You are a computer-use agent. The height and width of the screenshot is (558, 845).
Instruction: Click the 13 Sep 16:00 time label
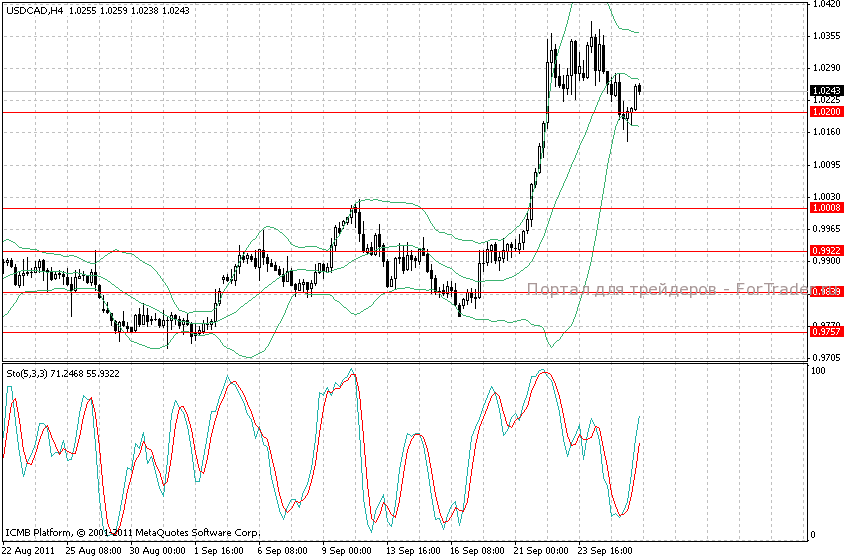pyautogui.click(x=413, y=550)
